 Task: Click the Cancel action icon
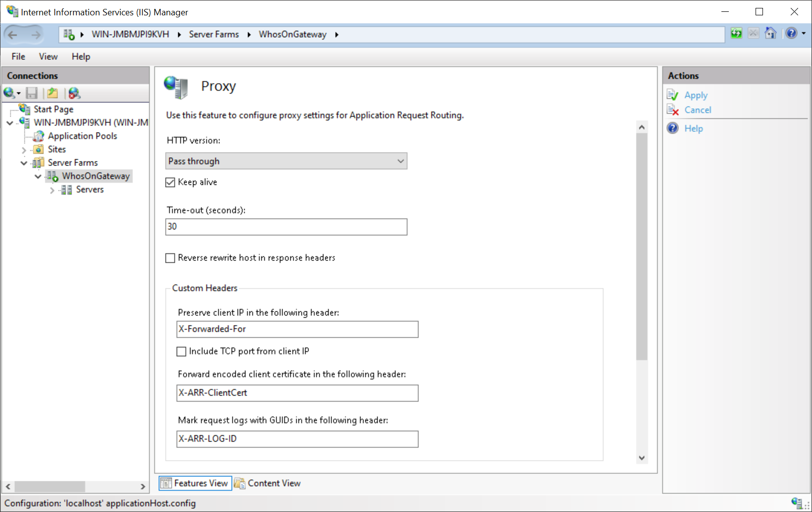672,110
